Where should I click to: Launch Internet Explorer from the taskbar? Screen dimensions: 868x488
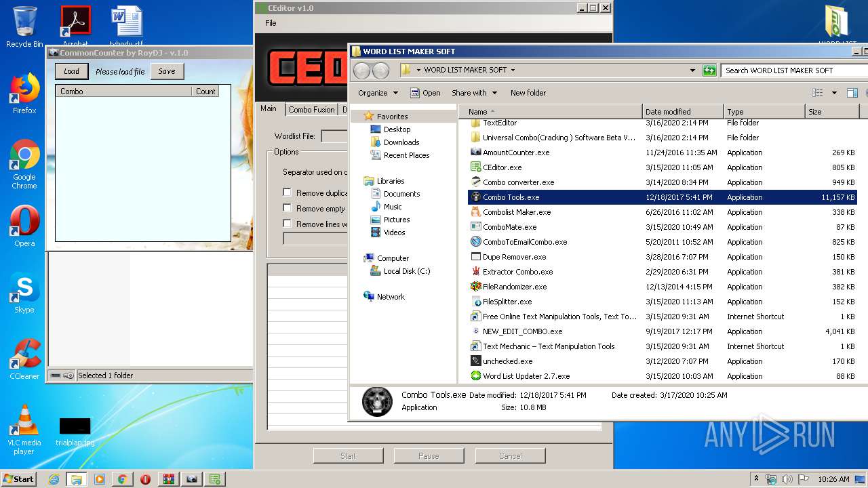54,479
